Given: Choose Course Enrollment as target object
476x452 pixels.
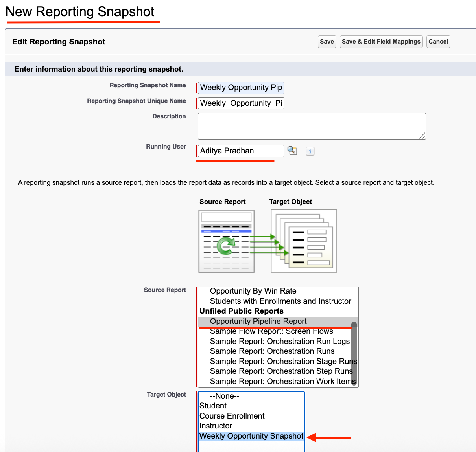Looking at the screenshot, I should click(232, 416).
